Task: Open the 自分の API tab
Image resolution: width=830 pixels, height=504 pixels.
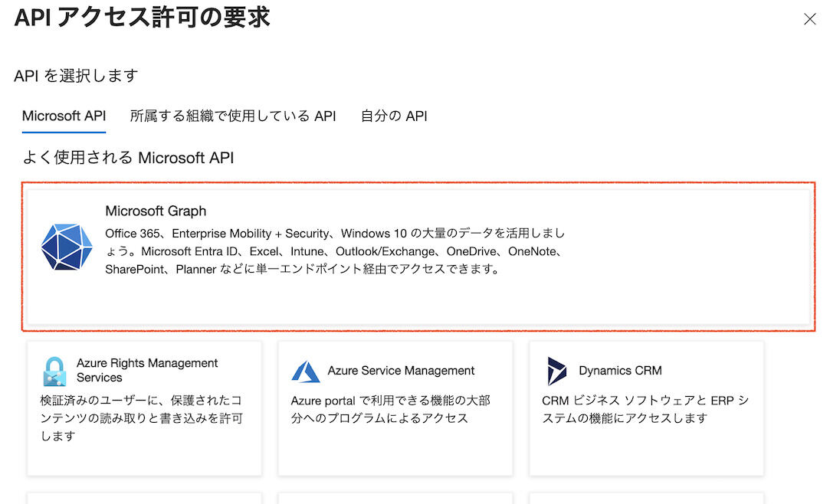Action: (393, 116)
